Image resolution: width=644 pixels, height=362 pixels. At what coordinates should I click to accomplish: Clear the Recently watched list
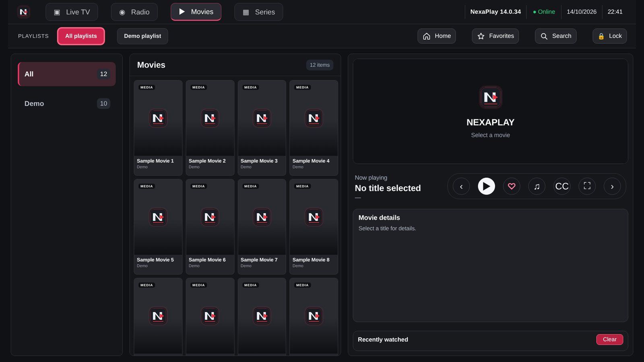[609, 339]
